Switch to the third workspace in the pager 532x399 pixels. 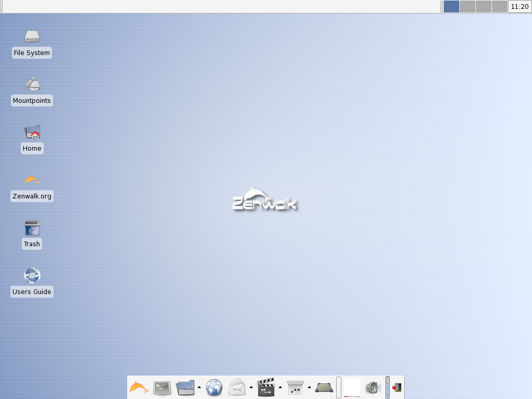pyautogui.click(x=484, y=6)
